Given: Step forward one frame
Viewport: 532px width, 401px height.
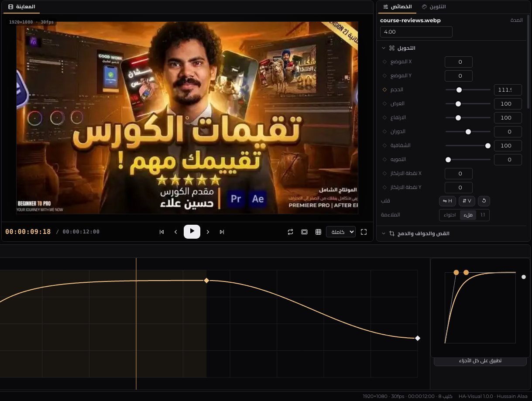Looking at the screenshot, I should [x=208, y=232].
